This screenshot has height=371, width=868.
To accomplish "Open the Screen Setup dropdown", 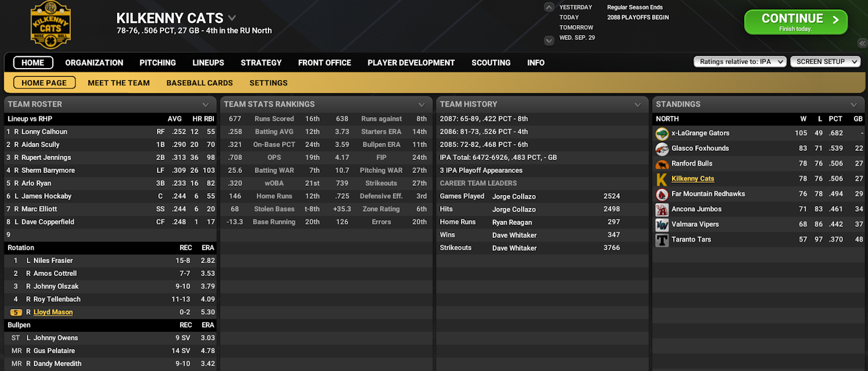I will [825, 61].
